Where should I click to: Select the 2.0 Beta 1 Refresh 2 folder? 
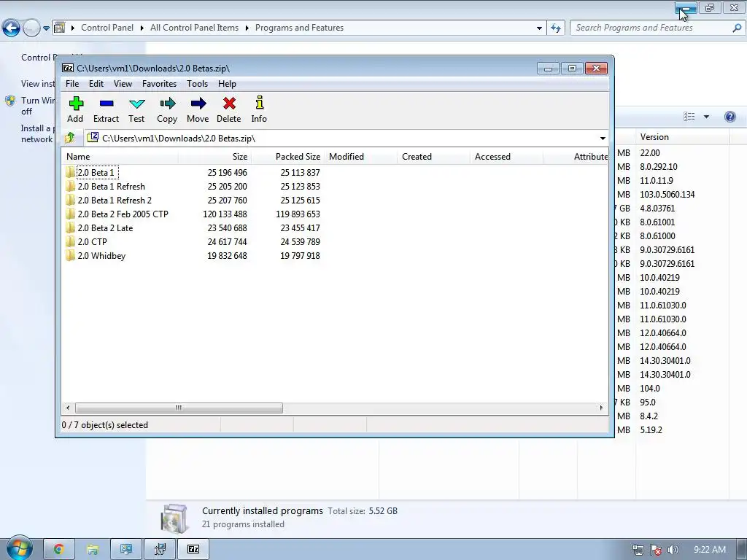tap(115, 200)
